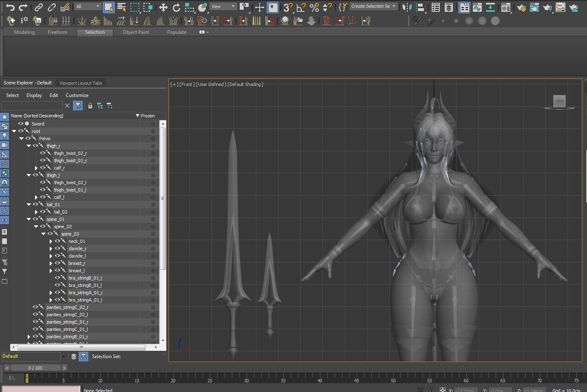587x392 pixels.
Task: Click the TexTools icon
Action: tap(561, 7)
